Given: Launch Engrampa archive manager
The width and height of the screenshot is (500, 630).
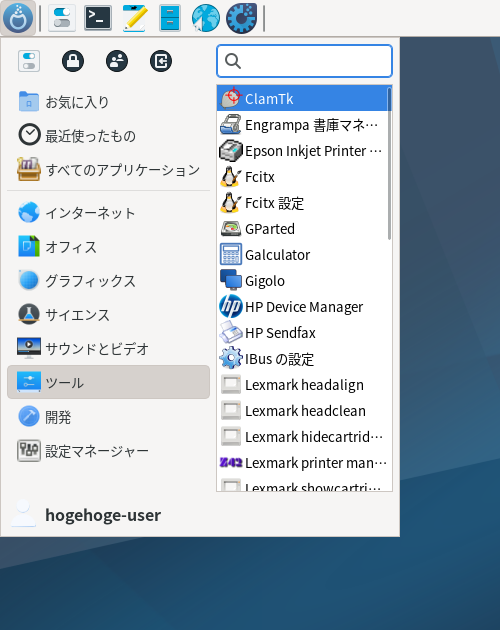Looking at the screenshot, I should (x=302, y=125).
